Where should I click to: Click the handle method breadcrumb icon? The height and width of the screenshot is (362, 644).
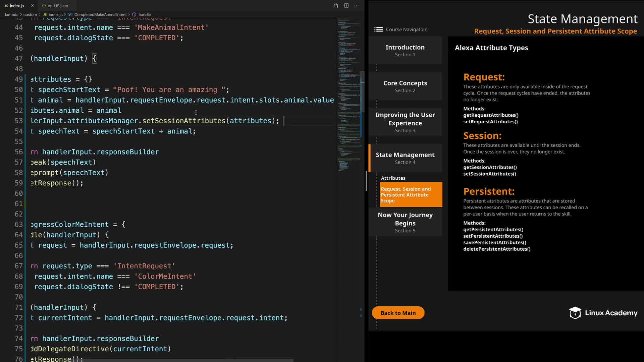(134, 15)
